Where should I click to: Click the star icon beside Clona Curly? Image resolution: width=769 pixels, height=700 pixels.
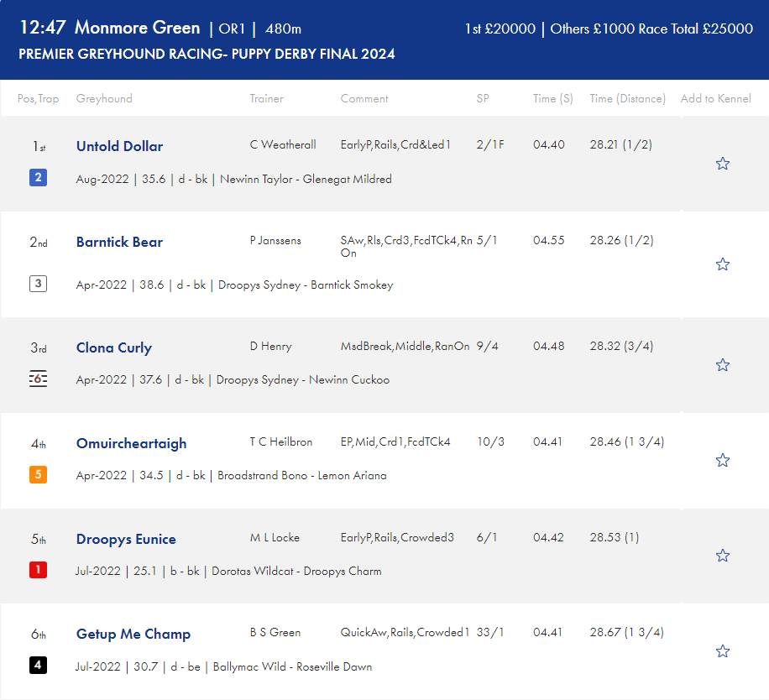[723, 365]
